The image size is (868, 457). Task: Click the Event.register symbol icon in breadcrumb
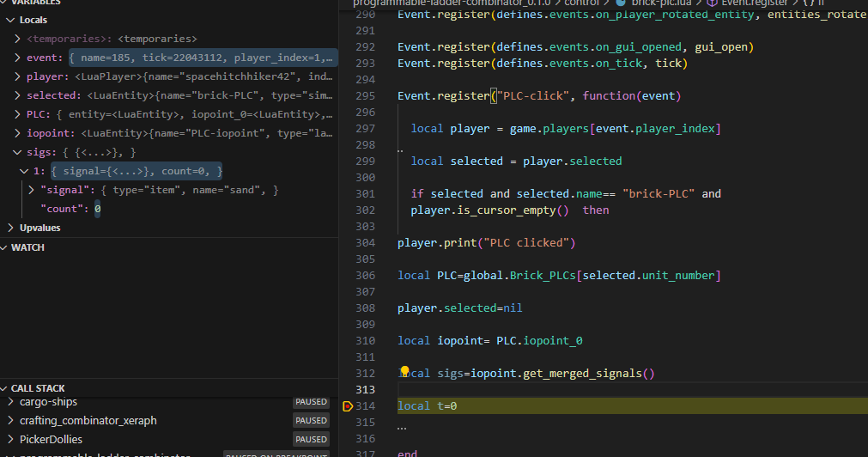pos(712,3)
